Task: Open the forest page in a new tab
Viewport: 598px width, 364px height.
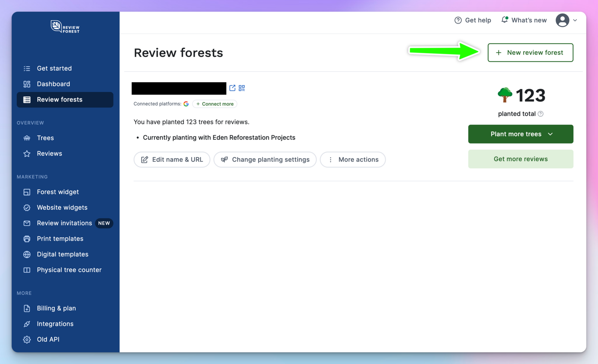Action: [x=232, y=88]
